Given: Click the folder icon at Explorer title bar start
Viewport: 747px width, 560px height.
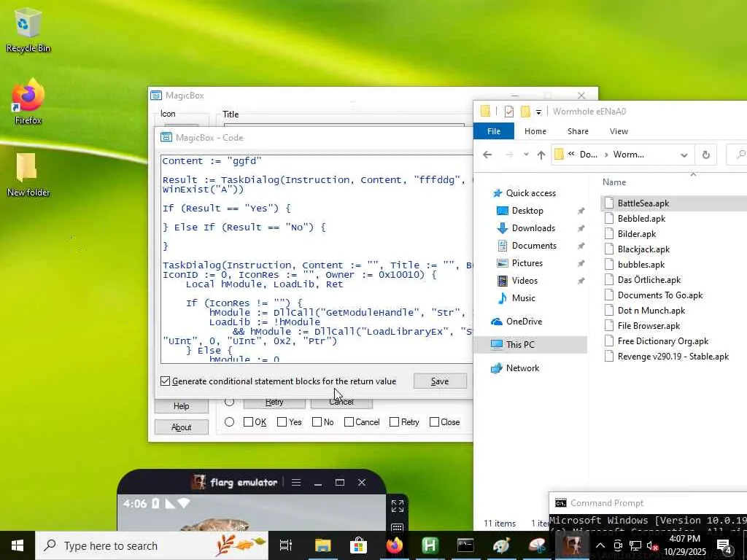Looking at the screenshot, I should tap(485, 112).
